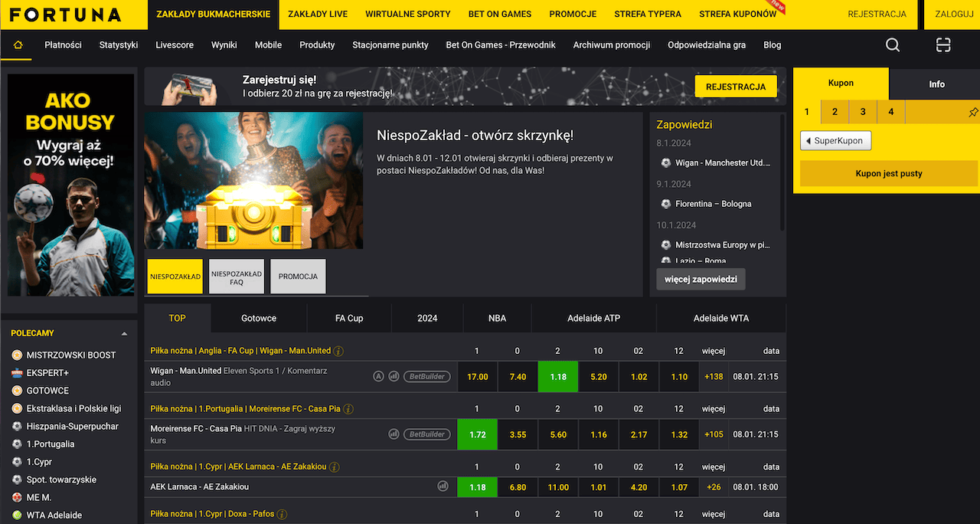Toggle odds 17.00 for Wigan win
Screen dimensions: 980x524
point(477,377)
